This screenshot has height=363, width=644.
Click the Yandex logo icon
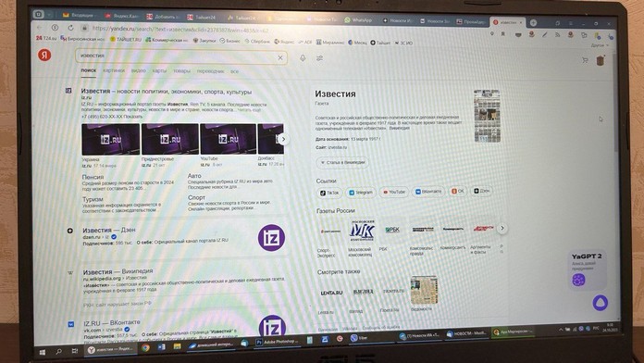44,55
